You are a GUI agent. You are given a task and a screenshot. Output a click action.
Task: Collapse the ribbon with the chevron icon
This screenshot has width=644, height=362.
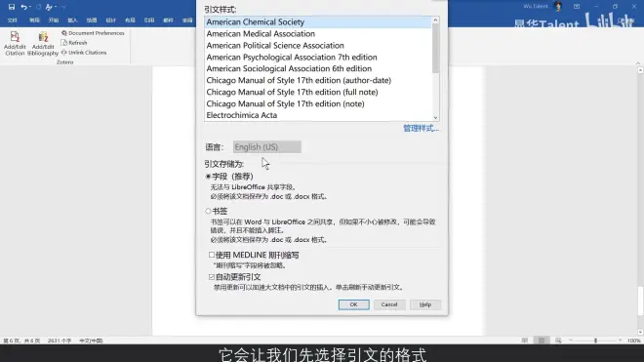click(x=638, y=63)
